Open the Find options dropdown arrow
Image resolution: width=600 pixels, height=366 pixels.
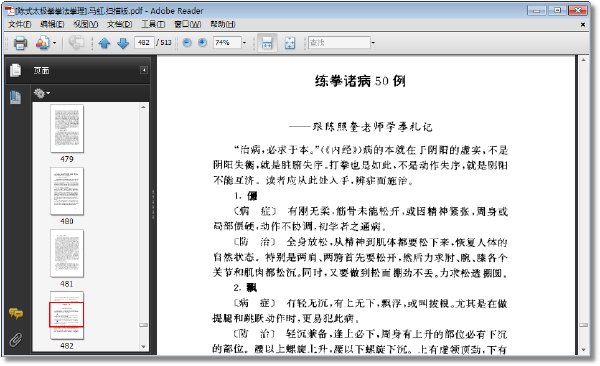pos(373,42)
